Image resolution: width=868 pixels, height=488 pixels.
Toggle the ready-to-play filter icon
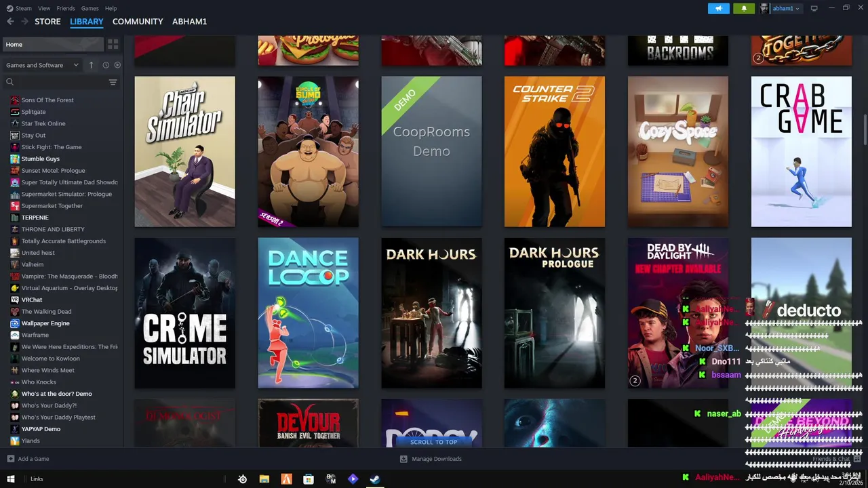click(117, 65)
